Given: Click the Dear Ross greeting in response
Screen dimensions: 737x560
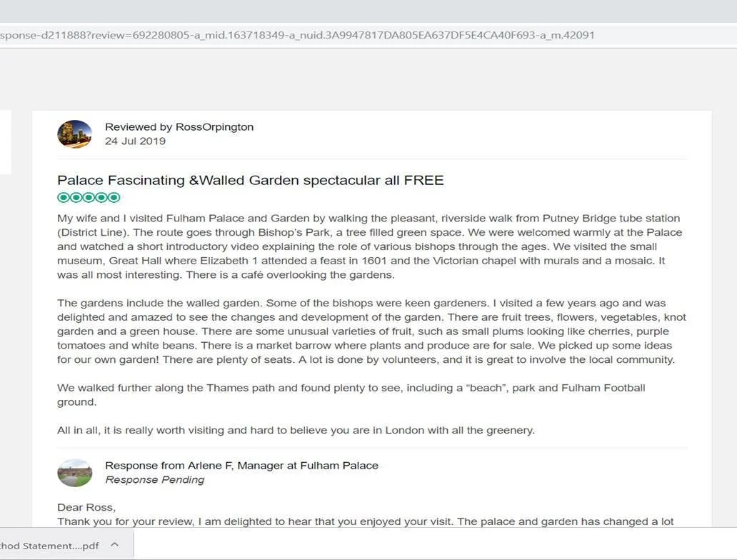Looking at the screenshot, I should point(86,507).
